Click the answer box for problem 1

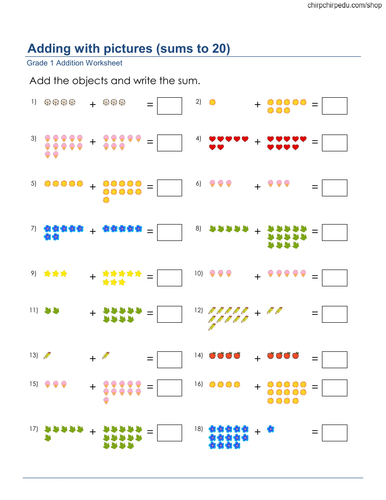click(x=169, y=106)
